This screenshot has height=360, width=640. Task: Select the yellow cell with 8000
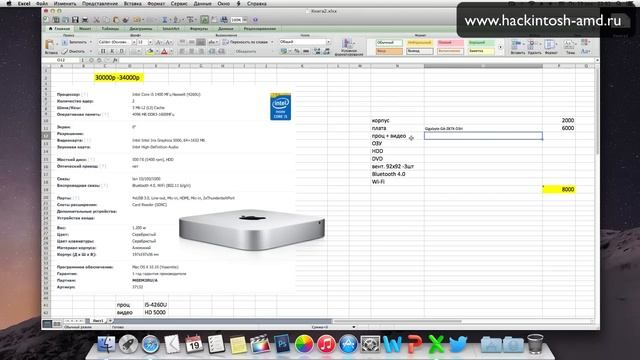[559, 189]
